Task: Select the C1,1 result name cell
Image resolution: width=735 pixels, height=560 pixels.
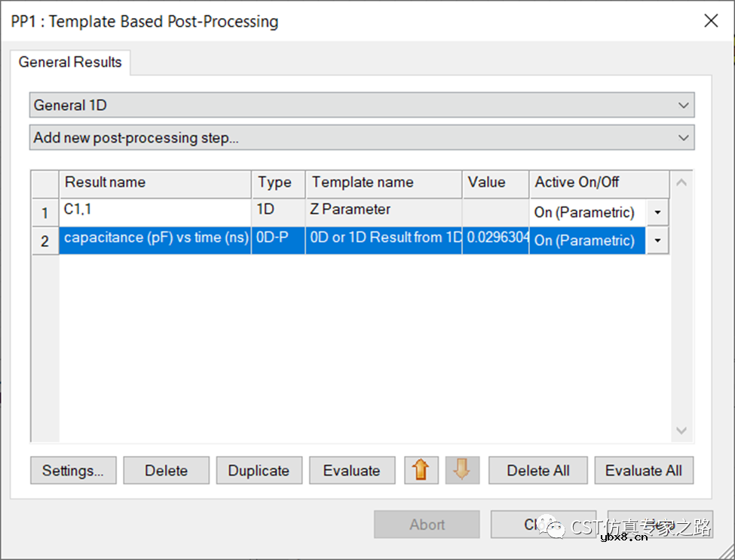Action: (155, 212)
